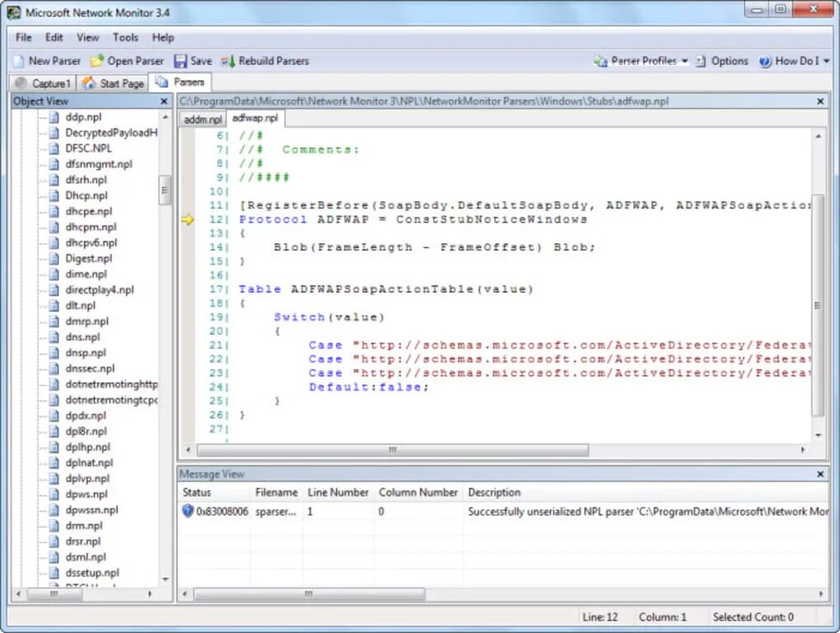Sort by Line Number column header
The width and height of the screenshot is (840, 633).
(338, 492)
